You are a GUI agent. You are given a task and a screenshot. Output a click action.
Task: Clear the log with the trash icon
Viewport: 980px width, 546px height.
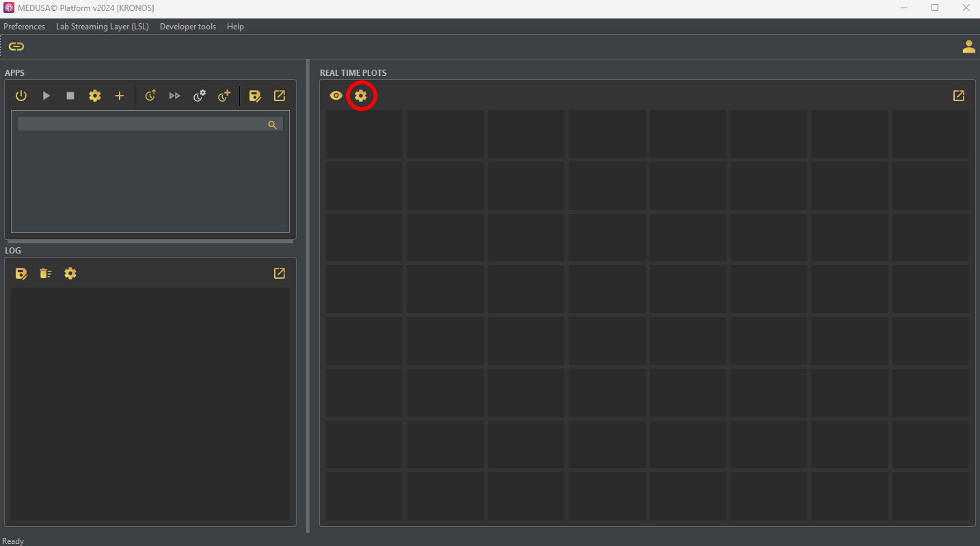(x=45, y=273)
